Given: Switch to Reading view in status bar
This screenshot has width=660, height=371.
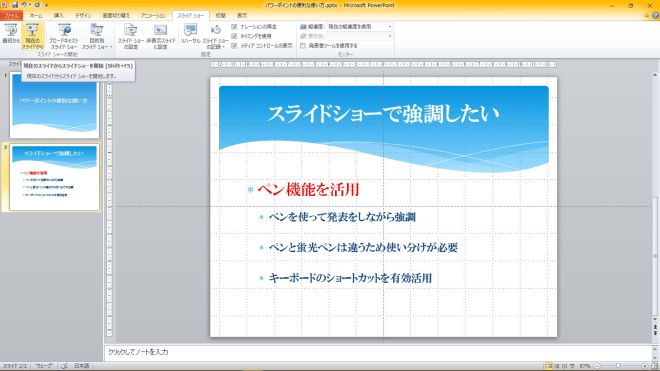Looking at the screenshot, I should click(x=564, y=366).
